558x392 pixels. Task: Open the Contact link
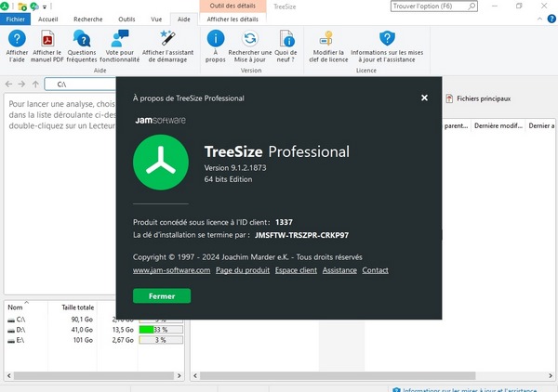(375, 270)
